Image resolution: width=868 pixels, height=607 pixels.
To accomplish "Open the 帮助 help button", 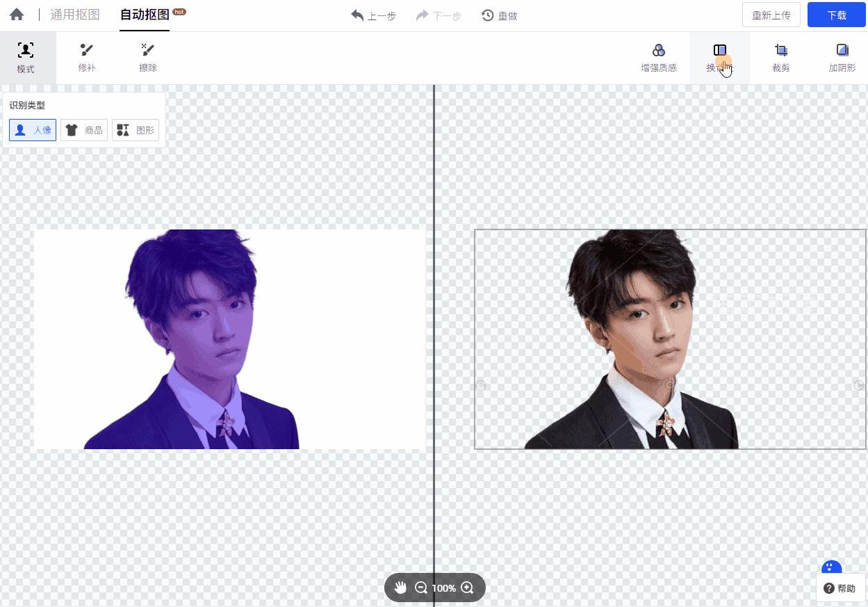I will (x=840, y=588).
